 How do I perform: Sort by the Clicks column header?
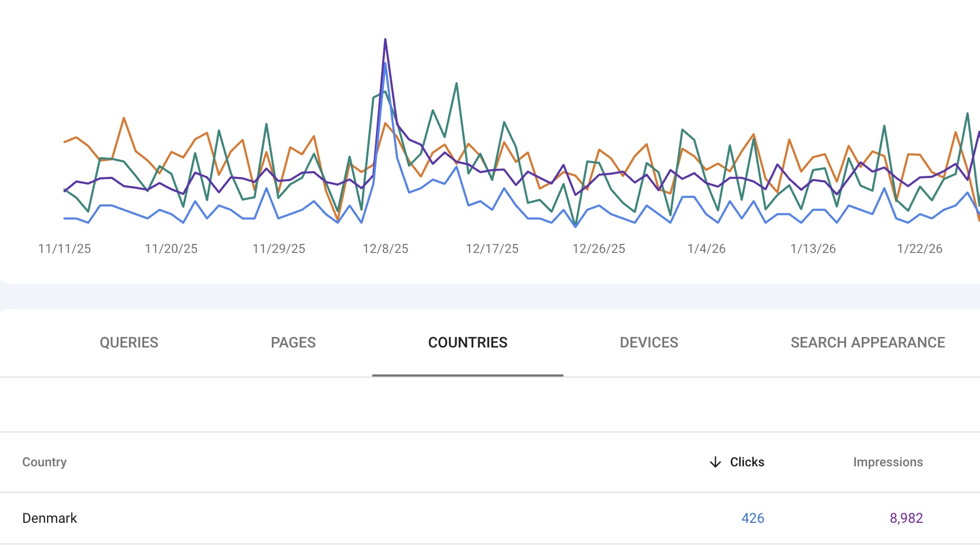pos(747,462)
